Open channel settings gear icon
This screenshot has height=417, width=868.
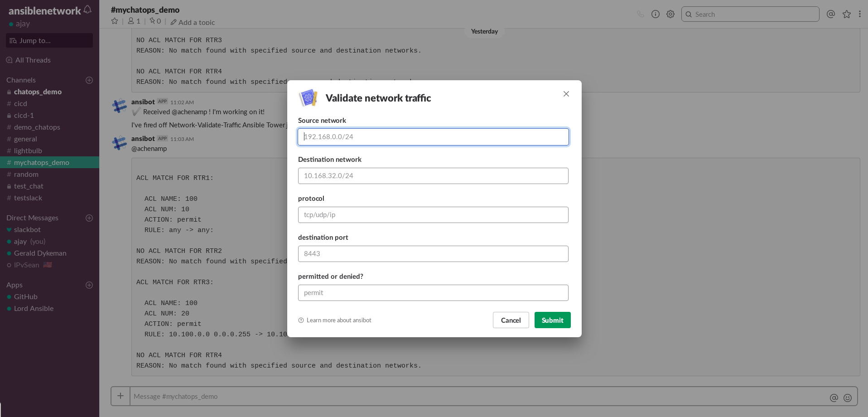[670, 14]
